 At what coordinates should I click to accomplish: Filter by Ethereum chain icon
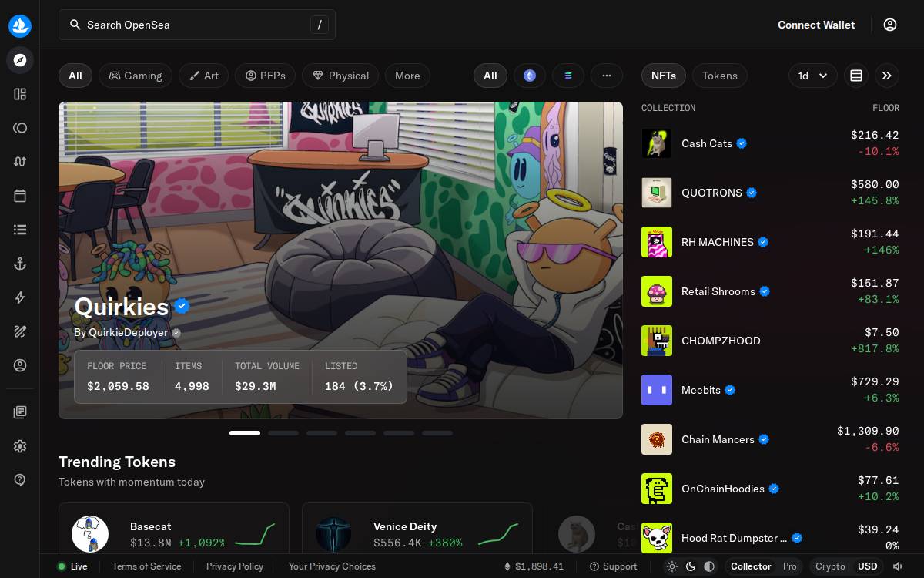pos(530,76)
